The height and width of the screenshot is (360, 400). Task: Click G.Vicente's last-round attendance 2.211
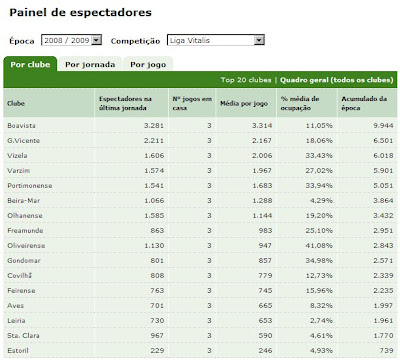click(154, 141)
